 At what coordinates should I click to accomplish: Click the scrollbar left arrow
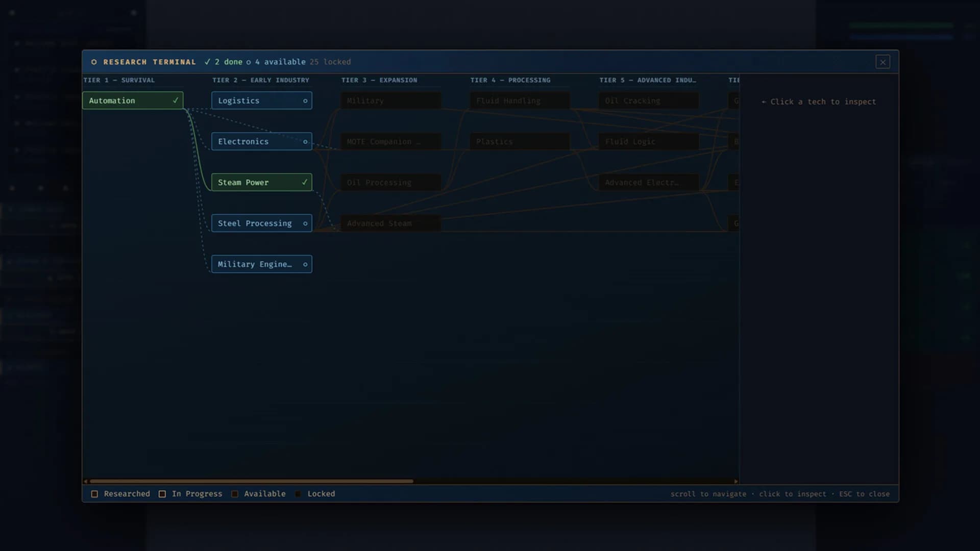point(86,481)
